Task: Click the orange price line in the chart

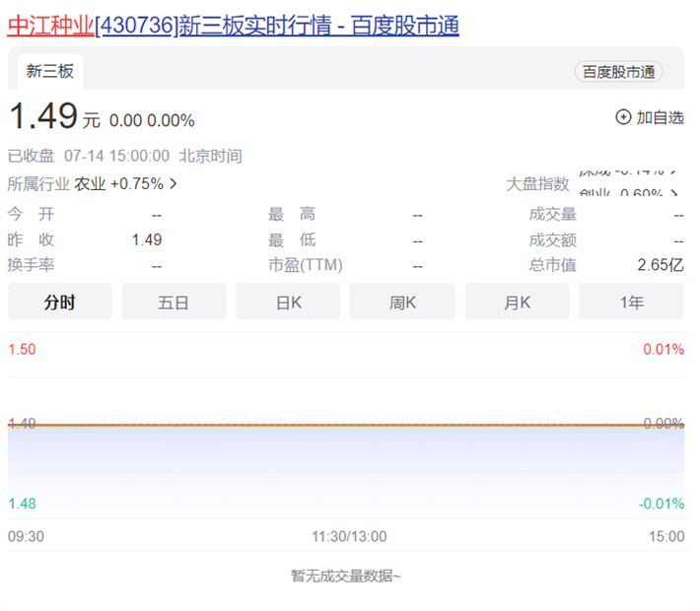Action: point(345,425)
